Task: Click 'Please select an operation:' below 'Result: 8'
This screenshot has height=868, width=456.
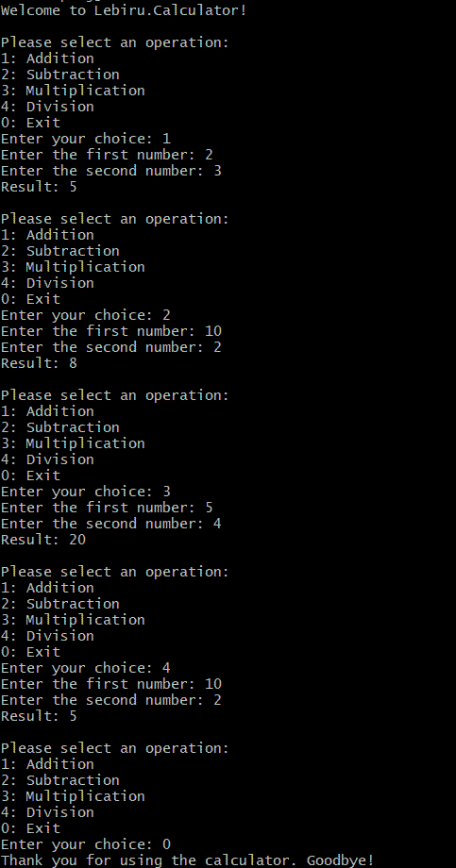Action: 114,395
